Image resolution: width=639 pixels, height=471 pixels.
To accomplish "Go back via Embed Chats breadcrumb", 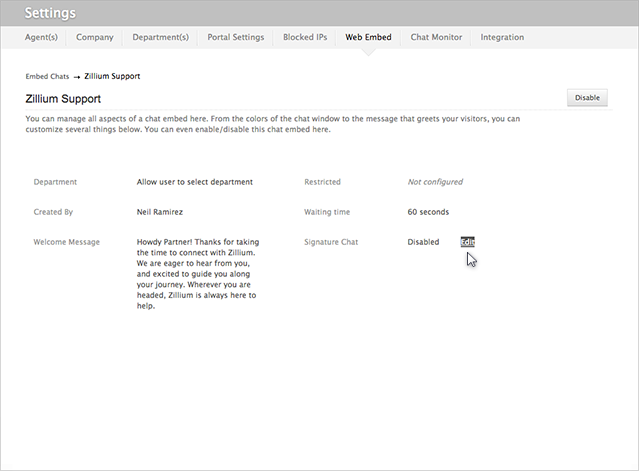I will (47, 77).
